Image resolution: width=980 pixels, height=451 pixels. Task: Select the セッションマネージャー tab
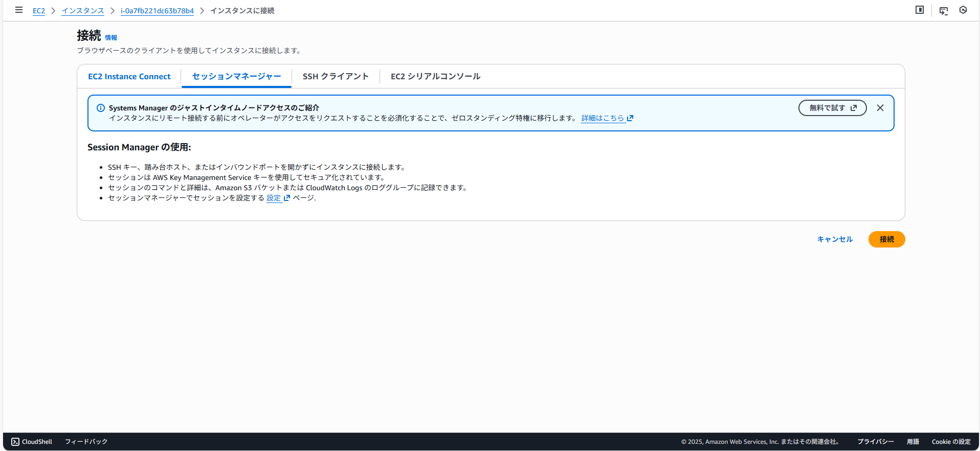click(x=236, y=76)
